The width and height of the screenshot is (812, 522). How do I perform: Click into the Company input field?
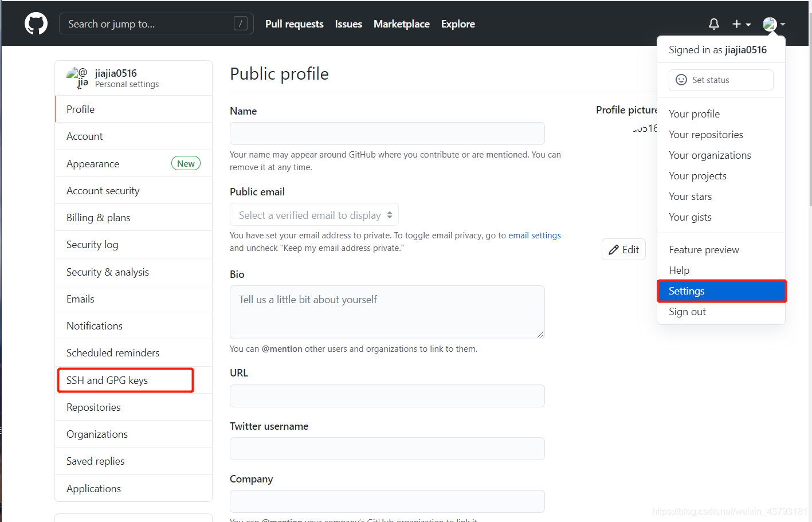(387, 501)
